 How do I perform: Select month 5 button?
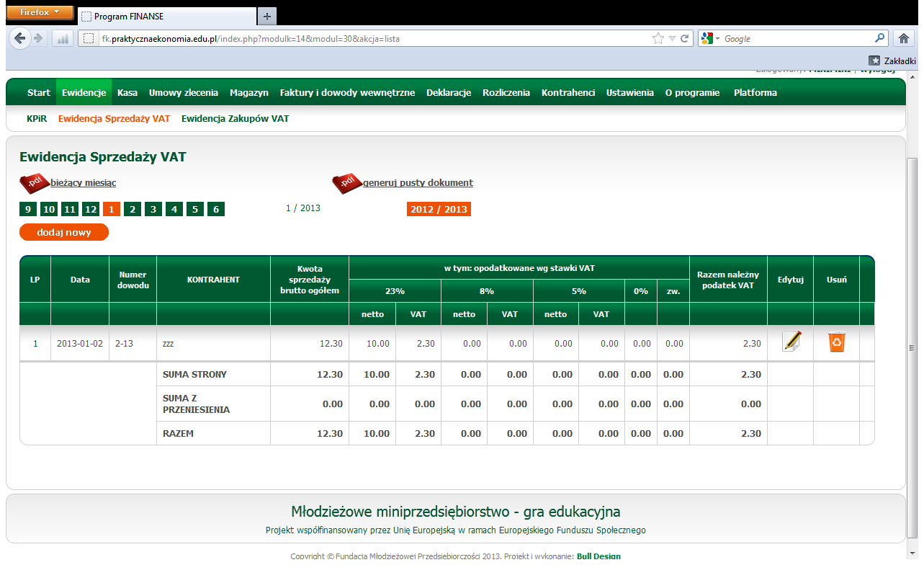point(195,209)
